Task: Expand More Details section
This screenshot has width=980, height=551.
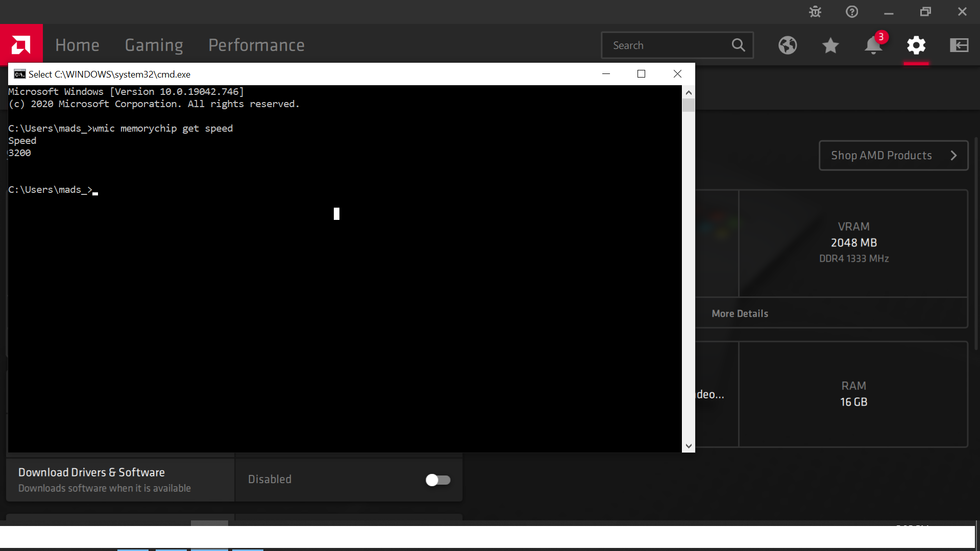Action: click(x=740, y=314)
